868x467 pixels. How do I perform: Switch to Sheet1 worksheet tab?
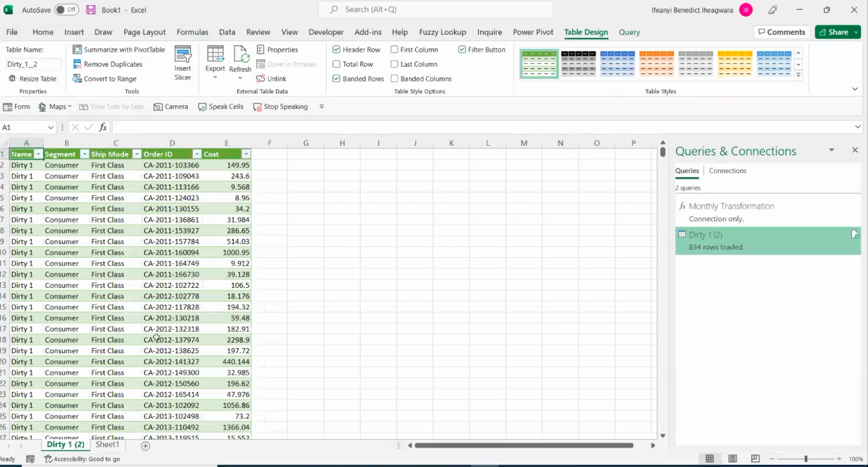click(108, 445)
